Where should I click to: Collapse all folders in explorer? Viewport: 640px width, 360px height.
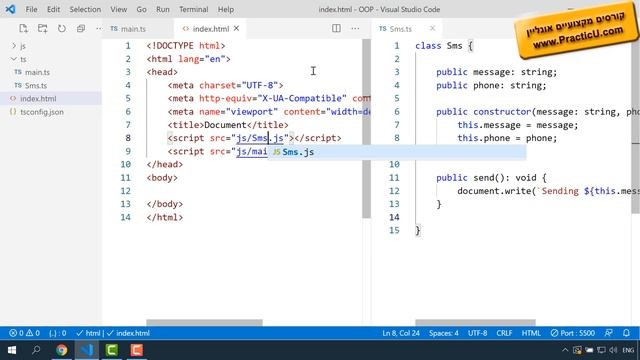(x=81, y=29)
